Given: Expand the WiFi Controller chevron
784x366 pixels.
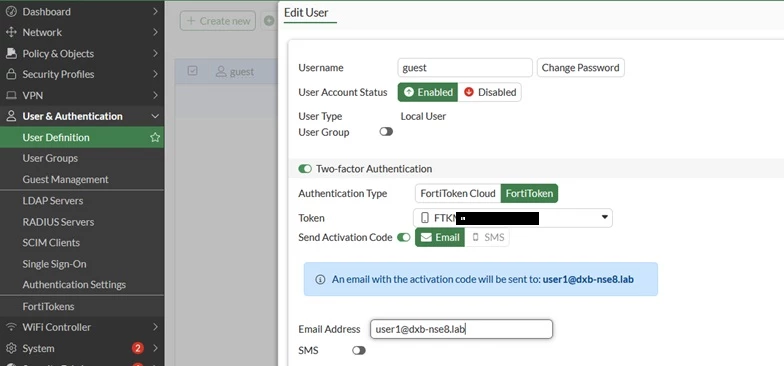Looking at the screenshot, I should pos(156,327).
